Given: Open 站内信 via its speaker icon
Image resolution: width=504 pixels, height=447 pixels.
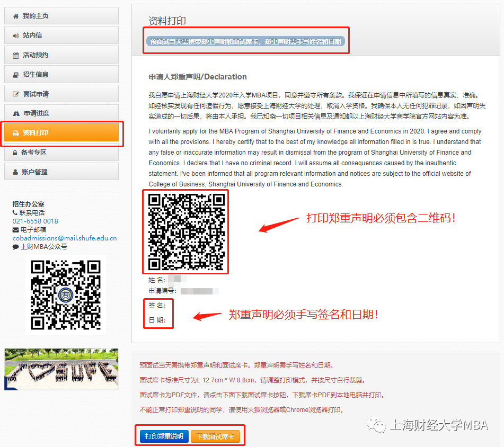Looking at the screenshot, I should (x=15, y=35).
